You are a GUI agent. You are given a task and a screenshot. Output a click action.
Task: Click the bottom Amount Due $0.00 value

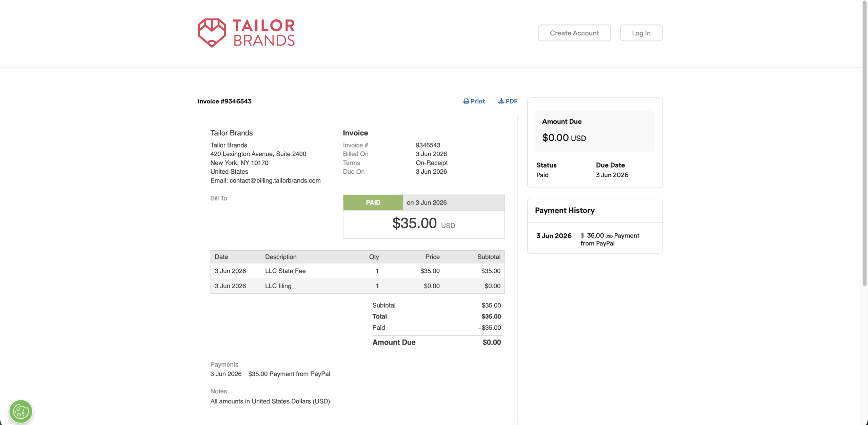492,342
